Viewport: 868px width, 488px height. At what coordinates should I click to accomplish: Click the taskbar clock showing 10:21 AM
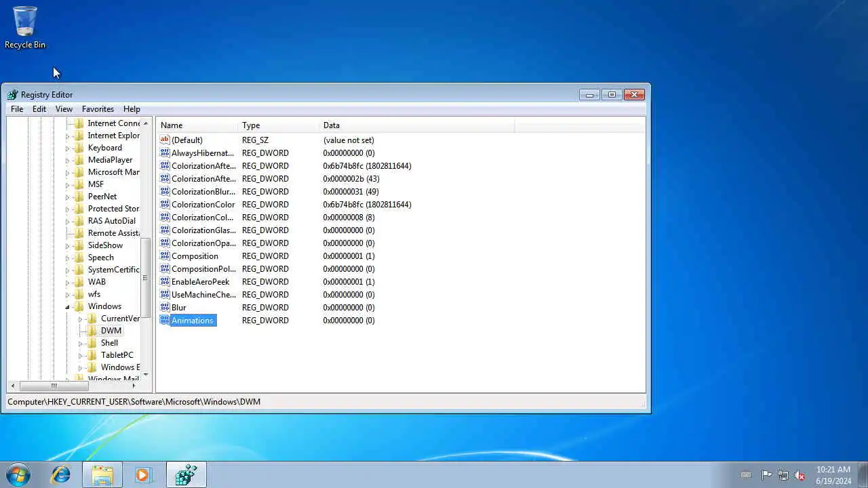click(833, 475)
